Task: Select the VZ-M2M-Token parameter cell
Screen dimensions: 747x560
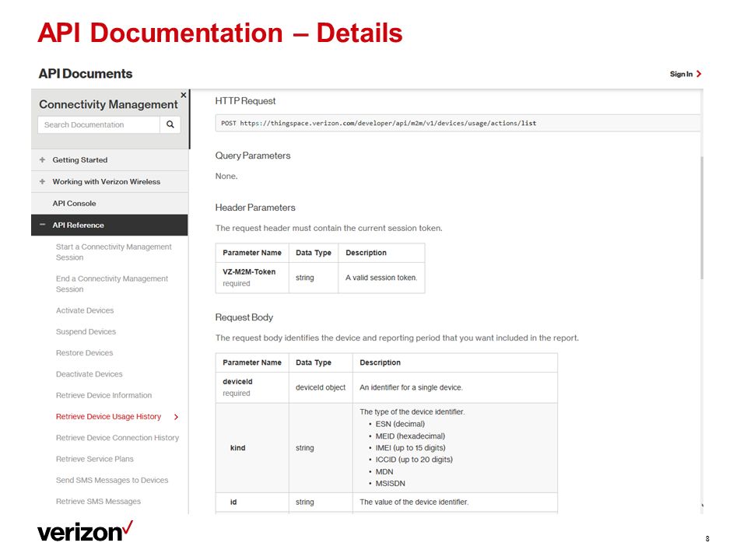Action: [x=252, y=278]
